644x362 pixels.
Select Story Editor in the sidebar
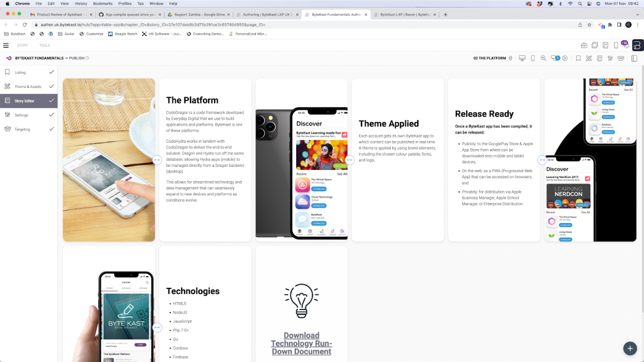click(x=28, y=101)
